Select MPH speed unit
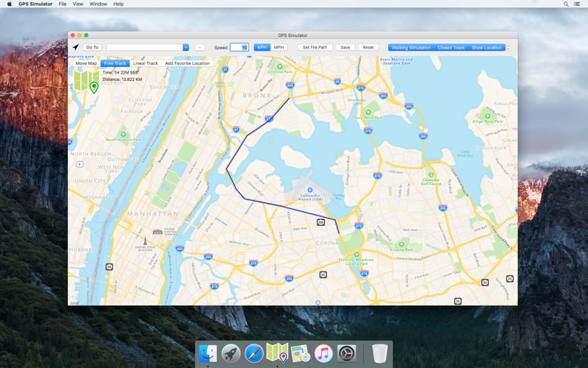588x368 pixels. (x=279, y=47)
